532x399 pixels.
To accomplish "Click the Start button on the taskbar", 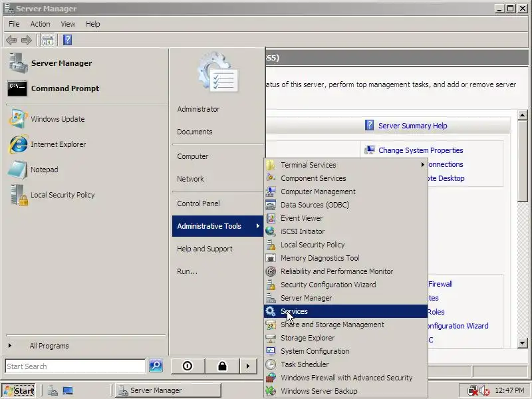I will pos(19,391).
